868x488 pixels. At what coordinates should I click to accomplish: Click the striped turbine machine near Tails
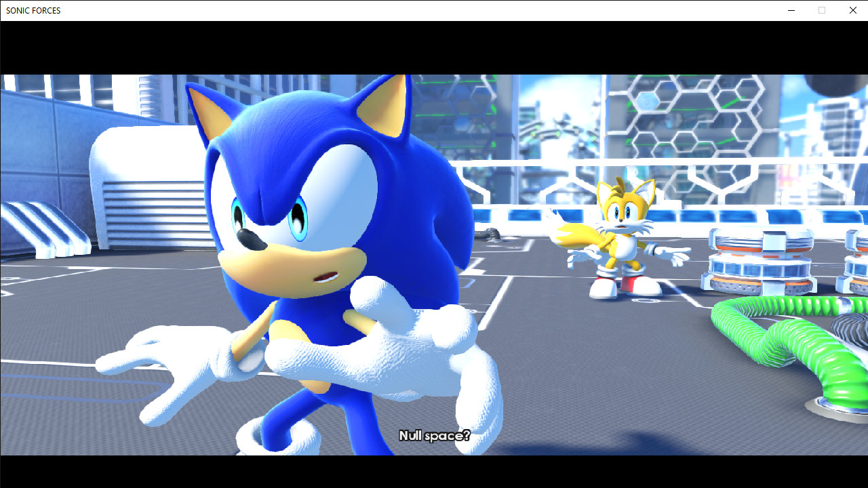point(759,258)
